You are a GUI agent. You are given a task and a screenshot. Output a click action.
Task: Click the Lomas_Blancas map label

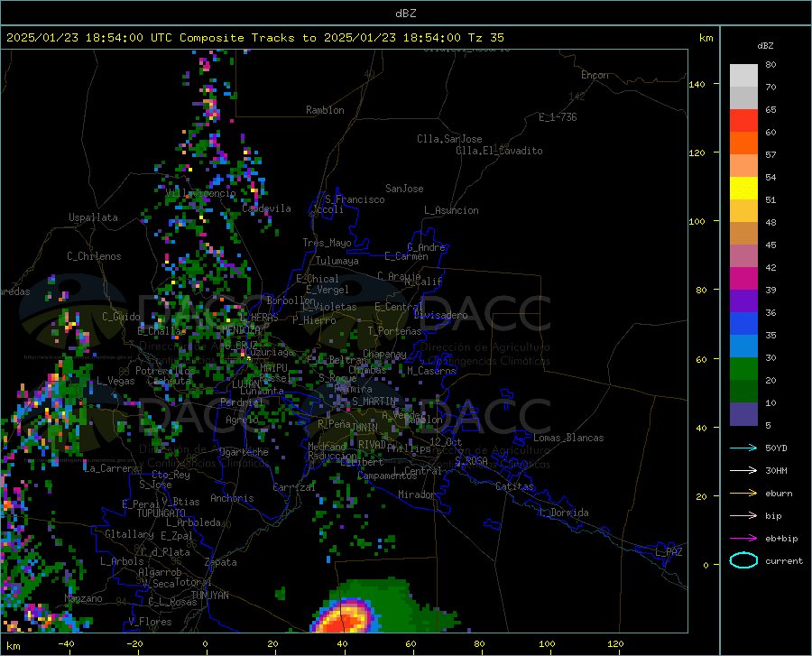click(568, 438)
